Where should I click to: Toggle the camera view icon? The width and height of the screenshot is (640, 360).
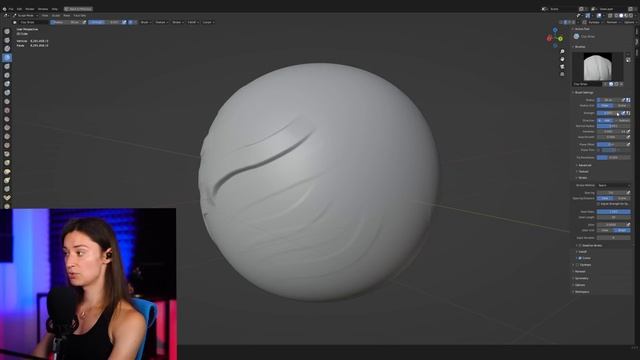tap(562, 67)
